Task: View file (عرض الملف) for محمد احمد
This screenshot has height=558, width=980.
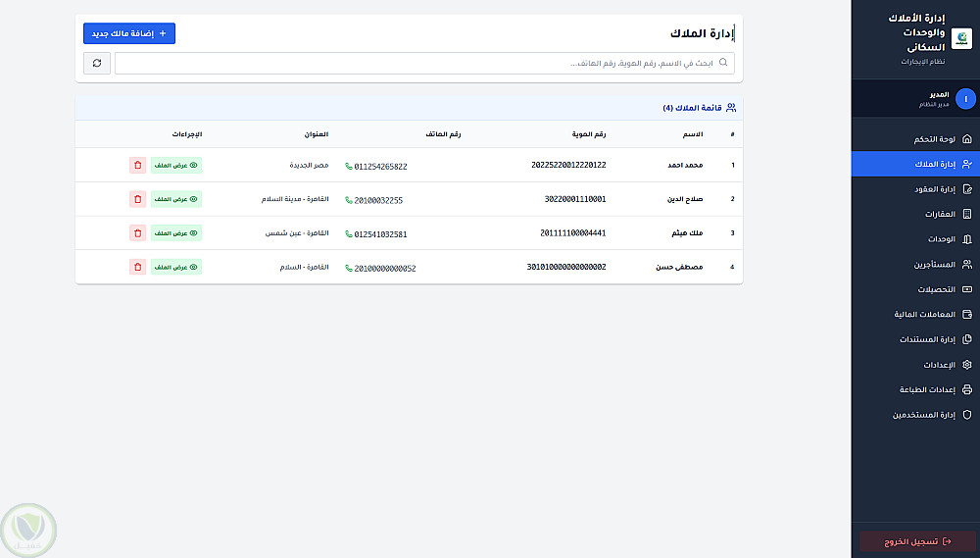Action: (x=176, y=166)
